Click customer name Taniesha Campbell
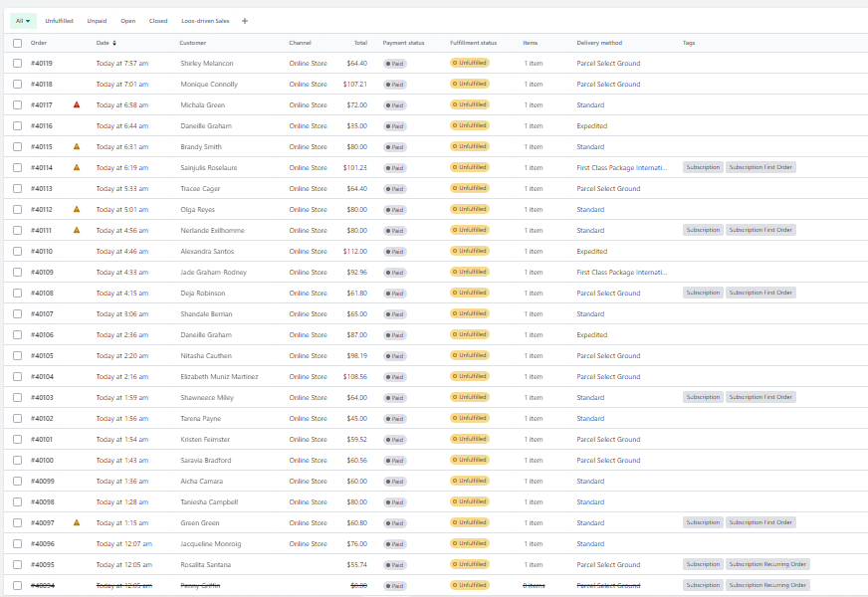The width and height of the screenshot is (868, 597). click(x=209, y=501)
